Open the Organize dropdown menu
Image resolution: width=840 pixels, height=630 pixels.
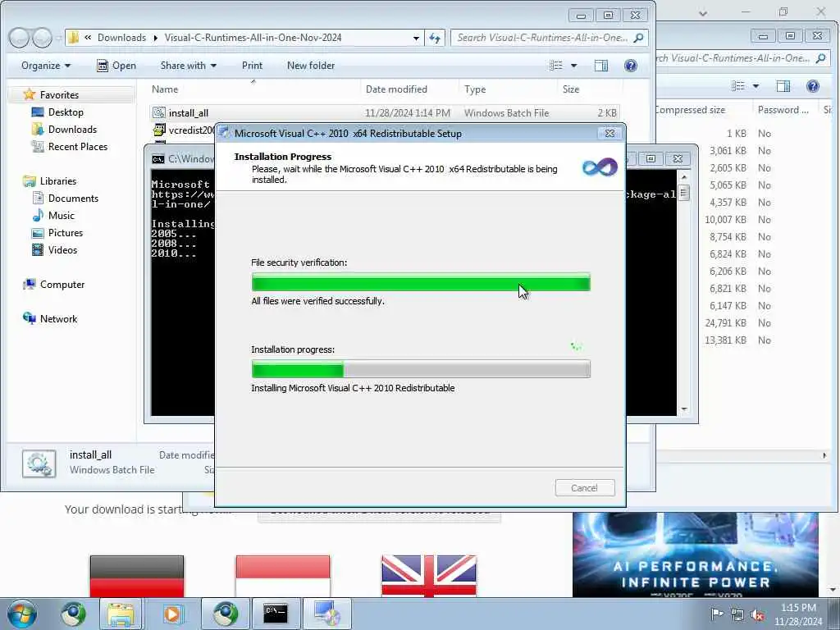(46, 66)
